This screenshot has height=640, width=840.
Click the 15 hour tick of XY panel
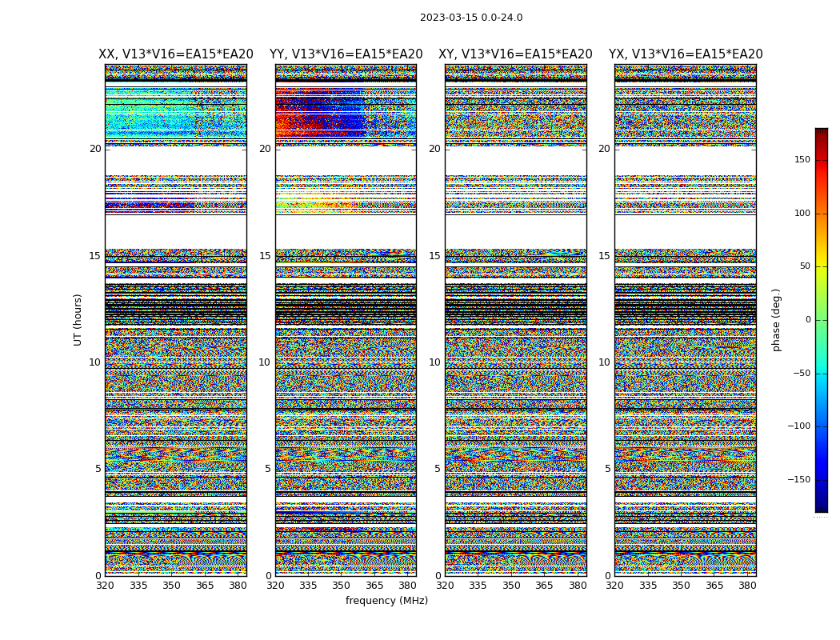tap(435, 255)
